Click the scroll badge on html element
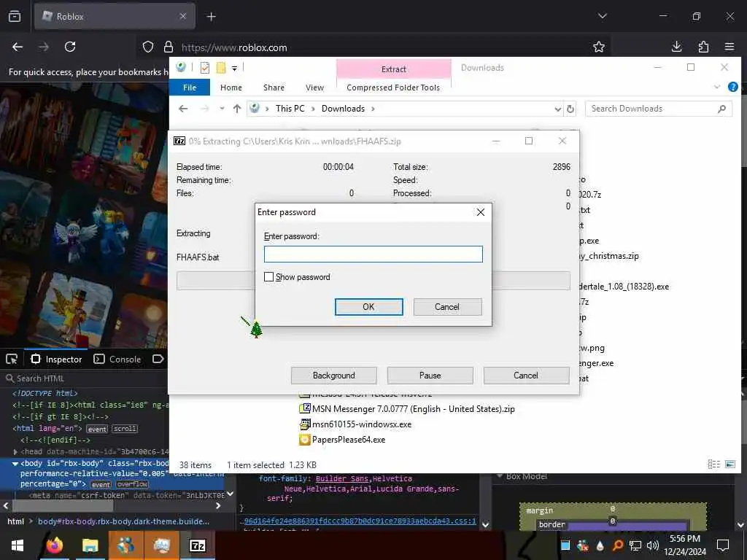The width and height of the screenshot is (747, 560). point(124,429)
